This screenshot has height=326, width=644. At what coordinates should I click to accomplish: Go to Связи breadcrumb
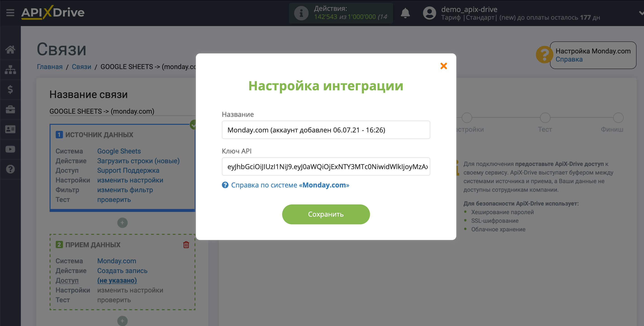[82, 67]
